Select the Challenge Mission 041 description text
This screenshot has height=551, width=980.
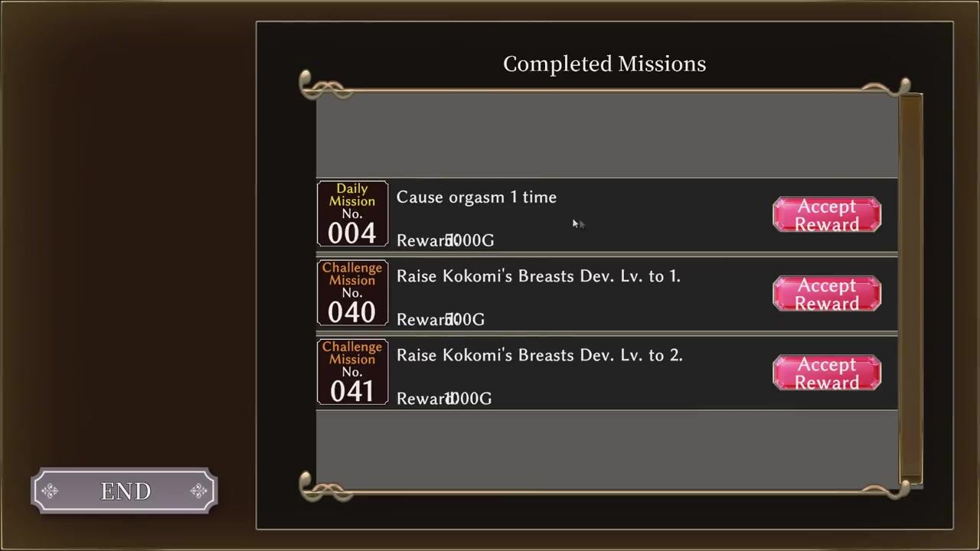[539, 355]
